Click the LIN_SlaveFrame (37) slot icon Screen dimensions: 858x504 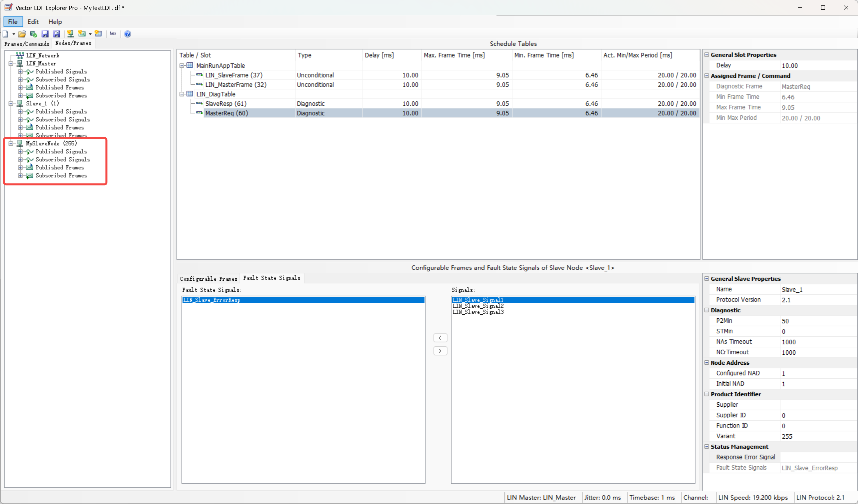[199, 75]
